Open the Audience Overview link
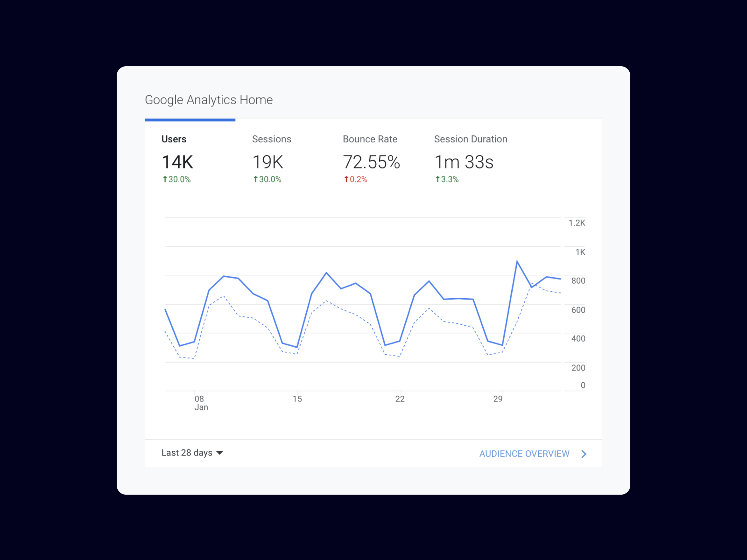 [524, 454]
